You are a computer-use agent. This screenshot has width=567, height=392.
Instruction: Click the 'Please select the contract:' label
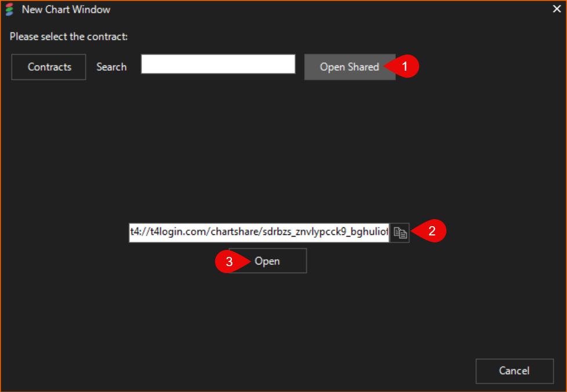(68, 37)
